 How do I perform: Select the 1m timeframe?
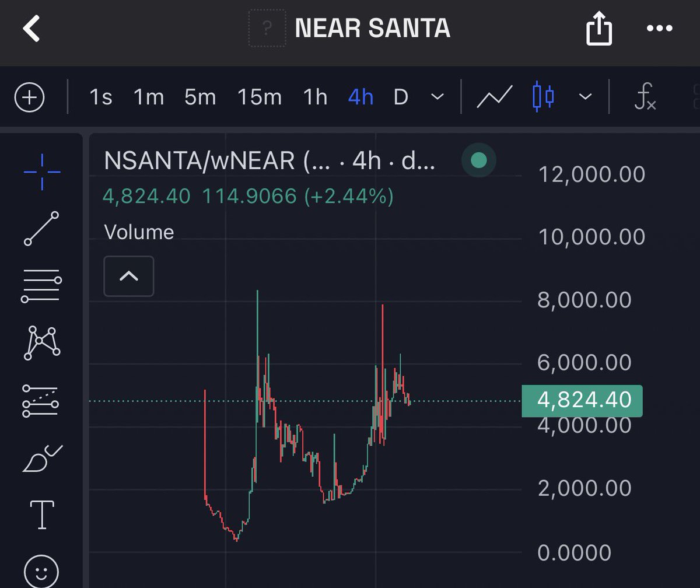click(149, 97)
